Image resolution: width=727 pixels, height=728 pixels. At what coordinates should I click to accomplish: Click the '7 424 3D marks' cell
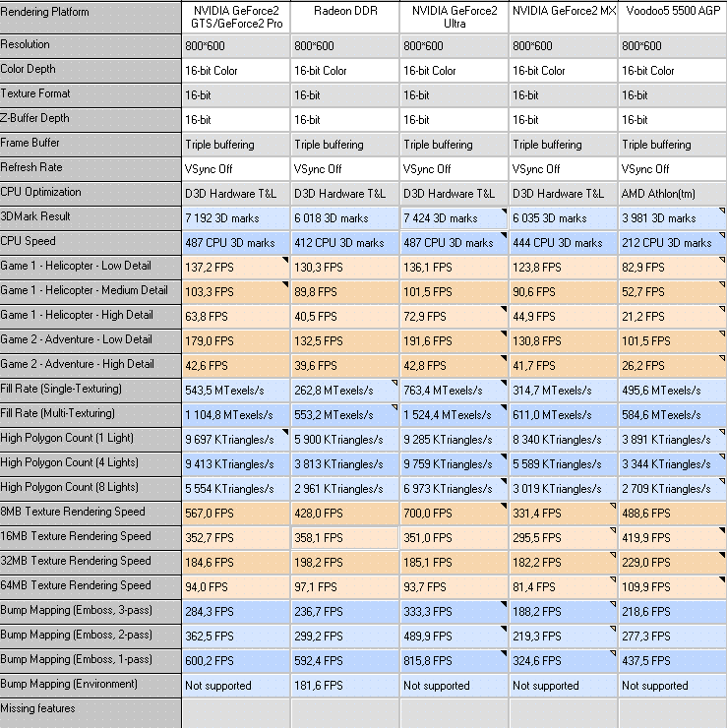click(454, 218)
